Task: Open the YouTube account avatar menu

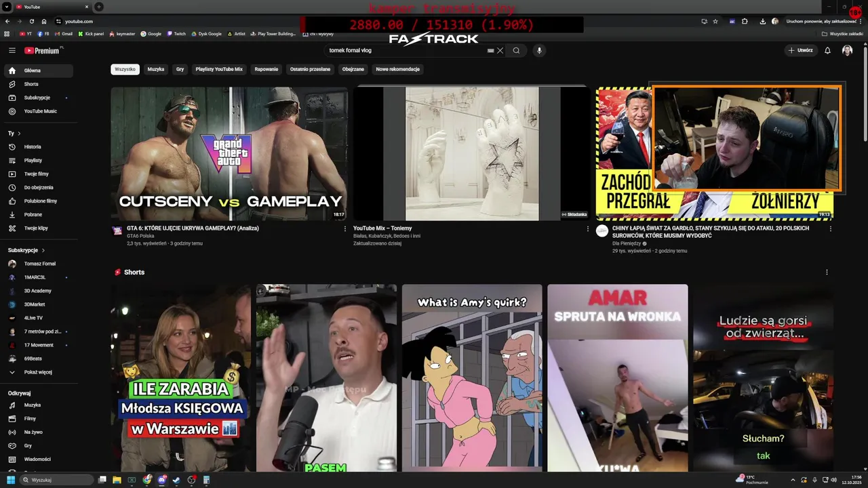Action: coord(847,50)
